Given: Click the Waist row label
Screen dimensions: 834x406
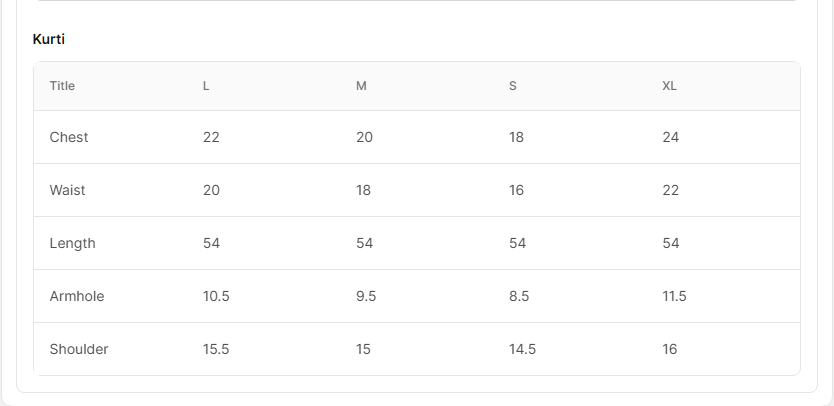Looking at the screenshot, I should pyautogui.click(x=67, y=190).
